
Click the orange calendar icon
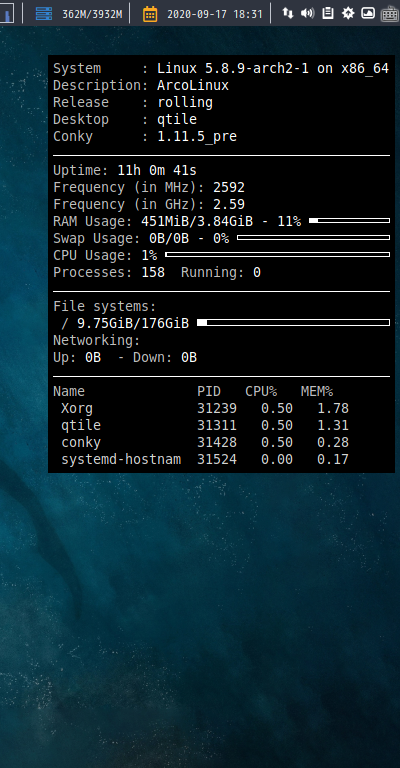point(150,14)
